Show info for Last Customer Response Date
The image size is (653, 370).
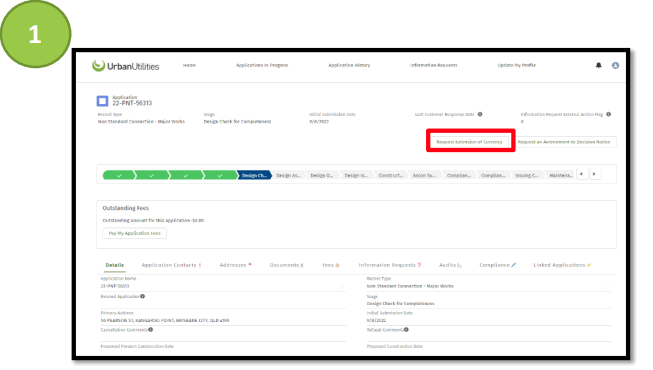480,114
